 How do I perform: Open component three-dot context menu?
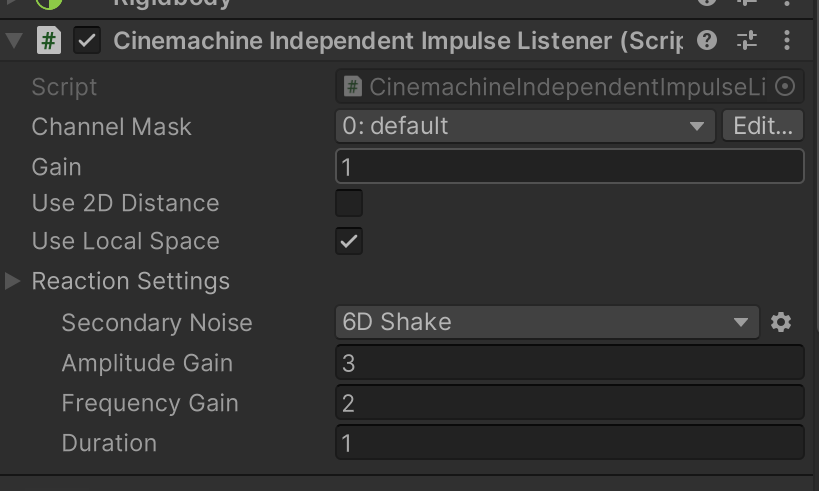click(787, 41)
